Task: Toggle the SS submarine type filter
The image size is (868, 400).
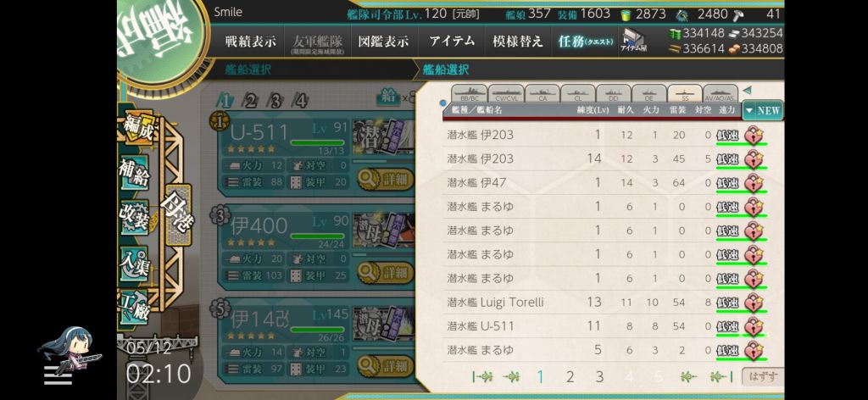Action: click(685, 93)
